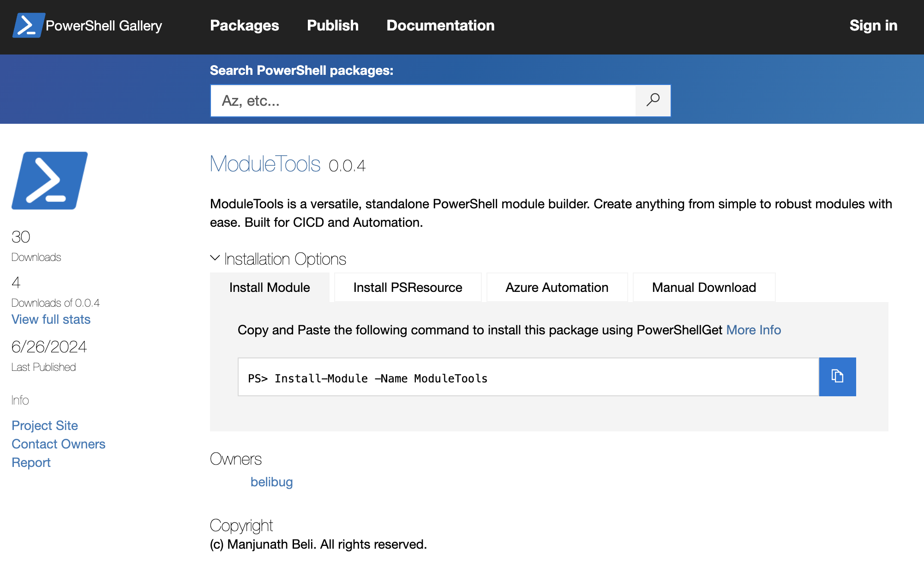This screenshot has width=924, height=569.
Task: Open Contact Owners page
Action: [x=58, y=443]
